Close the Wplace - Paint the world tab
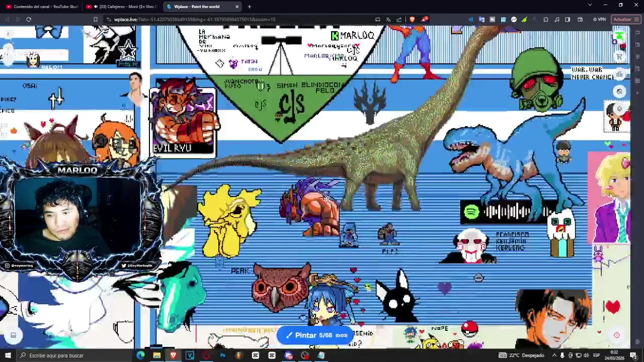The width and height of the screenshot is (644, 362). coord(237,7)
